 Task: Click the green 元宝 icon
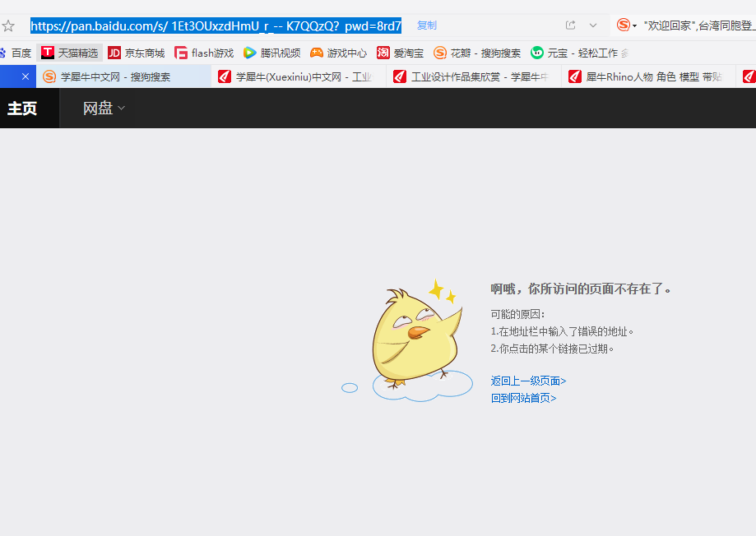(x=537, y=53)
